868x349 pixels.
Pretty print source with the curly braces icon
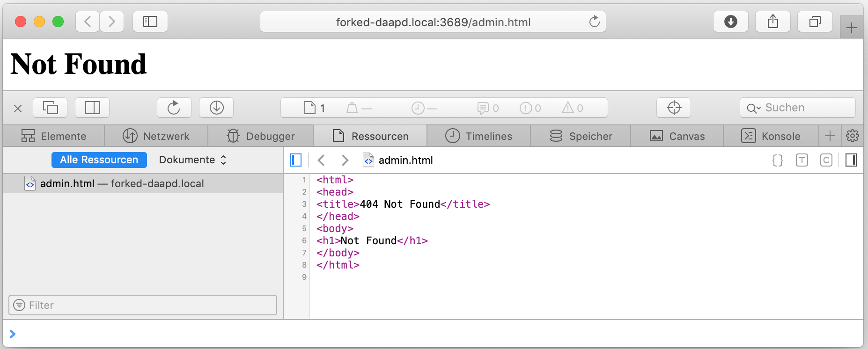coord(777,160)
